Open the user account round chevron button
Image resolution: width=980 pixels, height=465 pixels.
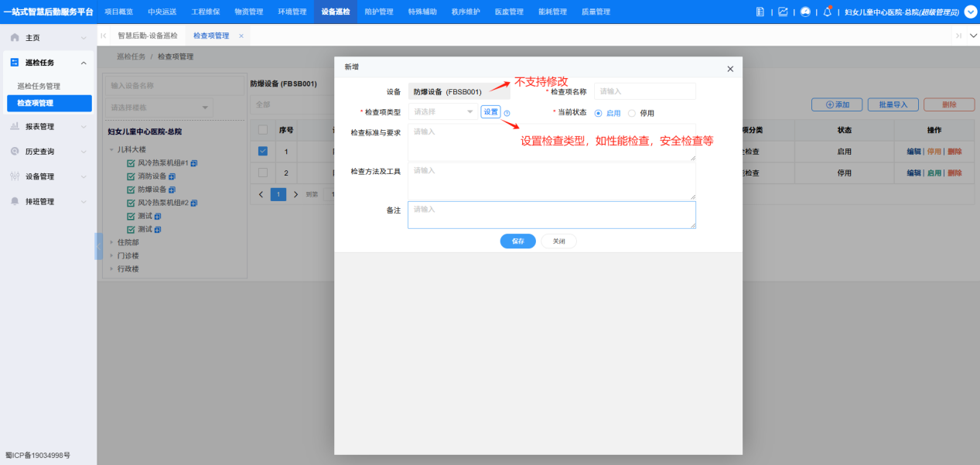coord(971,12)
